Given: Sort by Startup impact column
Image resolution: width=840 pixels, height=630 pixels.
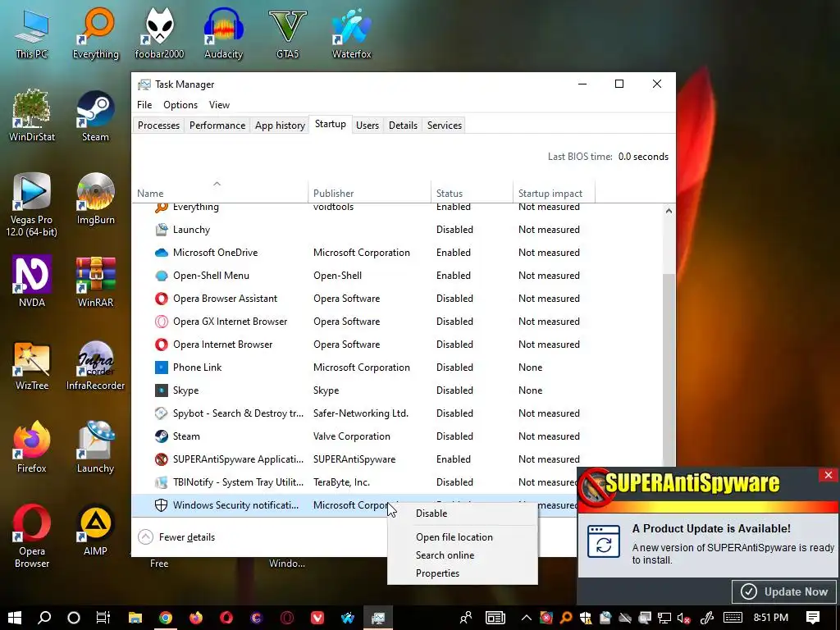Looking at the screenshot, I should 554,193.
